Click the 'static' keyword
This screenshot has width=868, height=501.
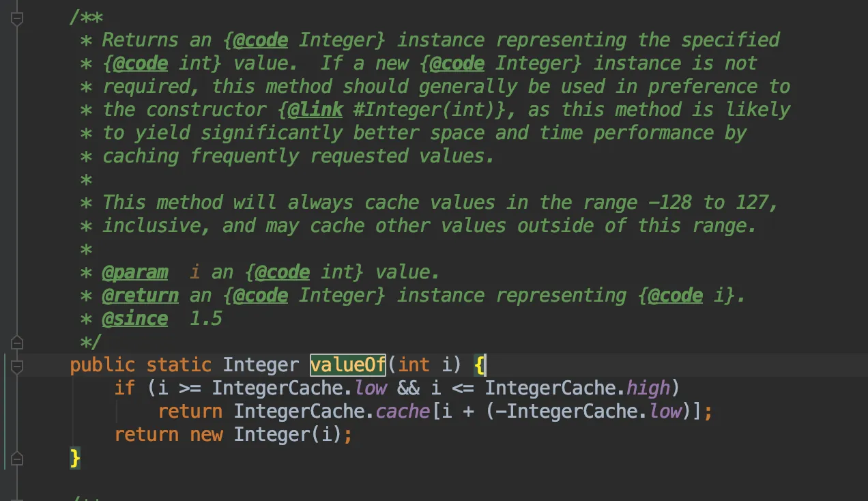click(179, 365)
